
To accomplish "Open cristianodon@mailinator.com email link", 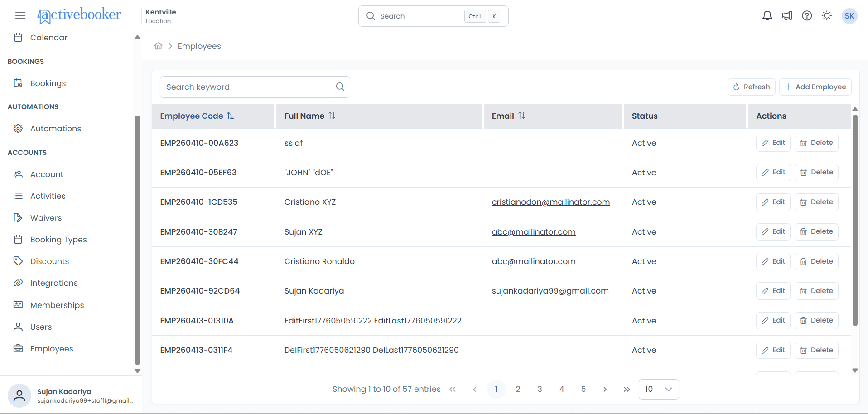I will 551,202.
